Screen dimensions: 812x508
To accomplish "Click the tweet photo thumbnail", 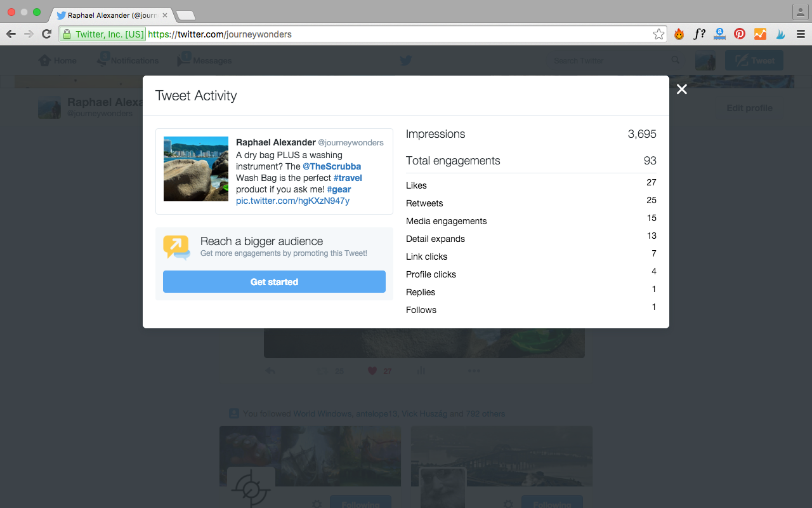I will 196,169.
